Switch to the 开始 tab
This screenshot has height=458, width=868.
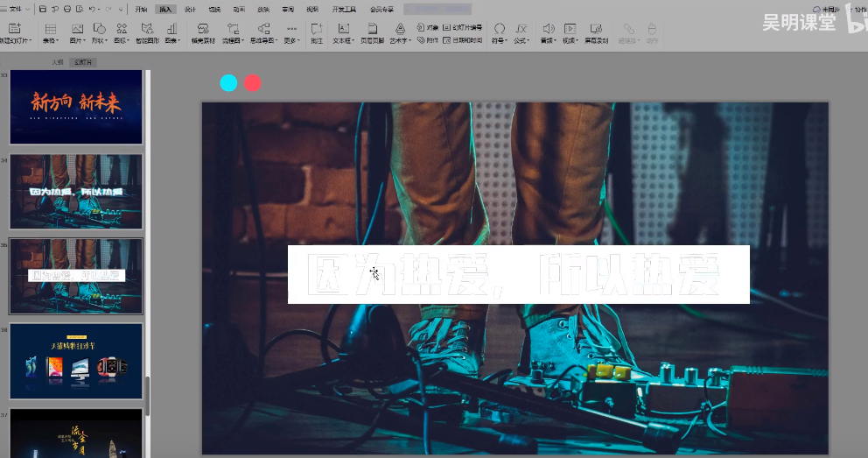pos(141,10)
